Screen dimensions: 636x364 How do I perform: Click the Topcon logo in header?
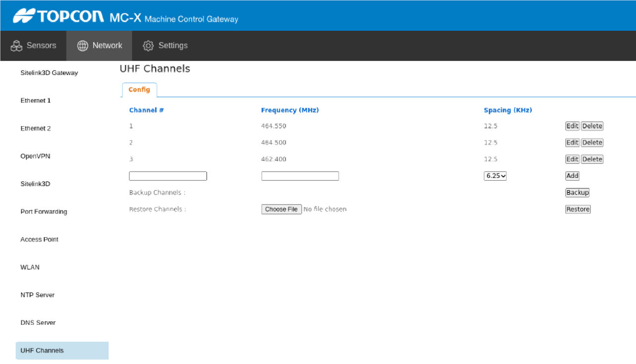tap(59, 16)
